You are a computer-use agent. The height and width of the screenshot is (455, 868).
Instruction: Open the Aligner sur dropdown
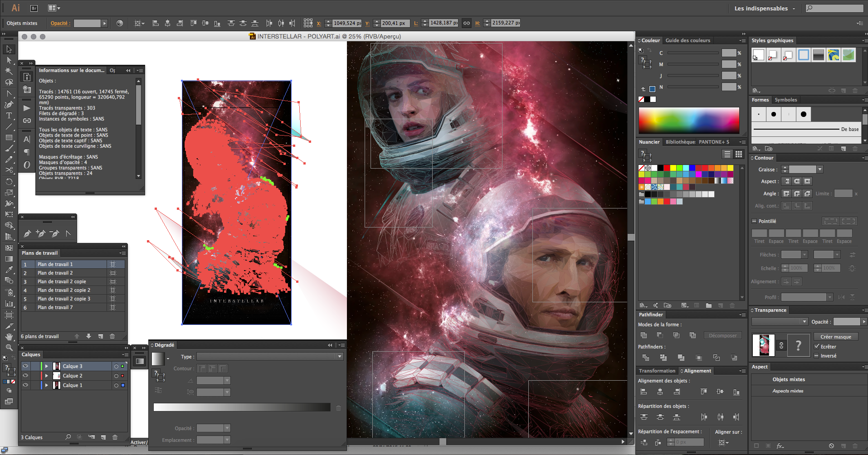[x=724, y=442]
